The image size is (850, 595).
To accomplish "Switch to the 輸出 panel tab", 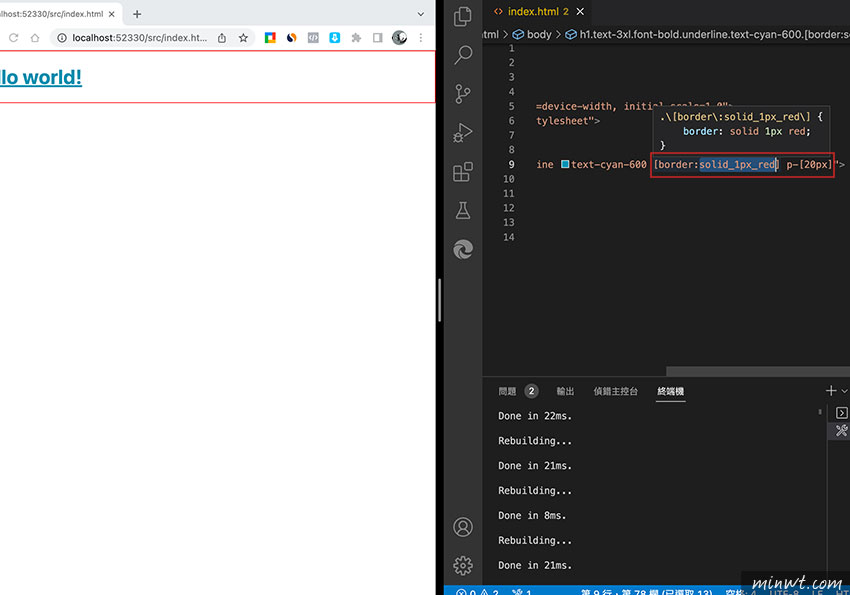I will pyautogui.click(x=565, y=391).
